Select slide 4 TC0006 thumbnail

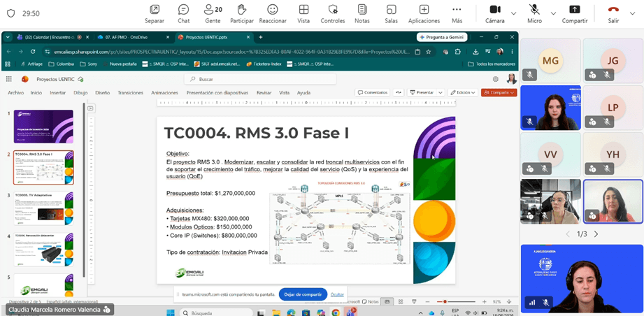tap(43, 250)
